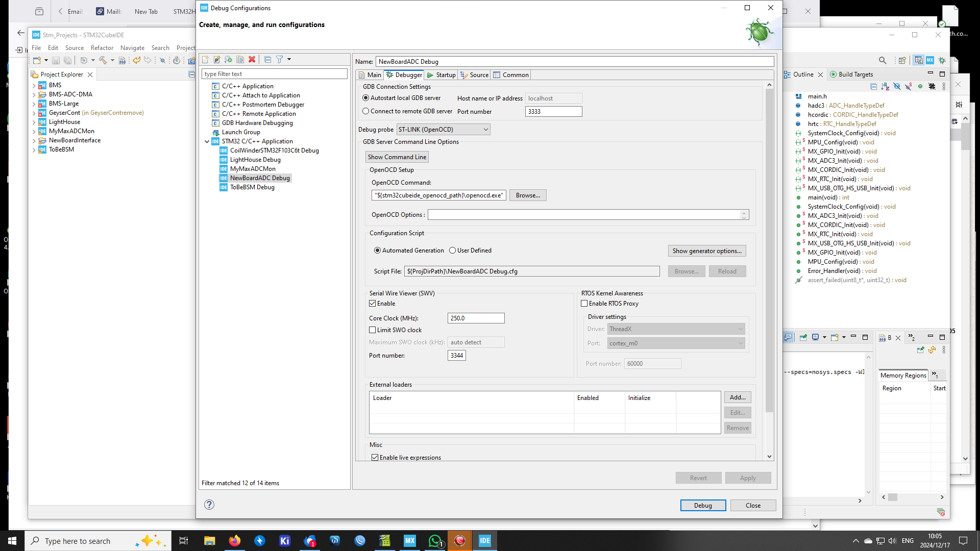980x551 pixels.
Task: Disable the Serial Wire Viewer Enable checkbox
Action: pyautogui.click(x=373, y=303)
